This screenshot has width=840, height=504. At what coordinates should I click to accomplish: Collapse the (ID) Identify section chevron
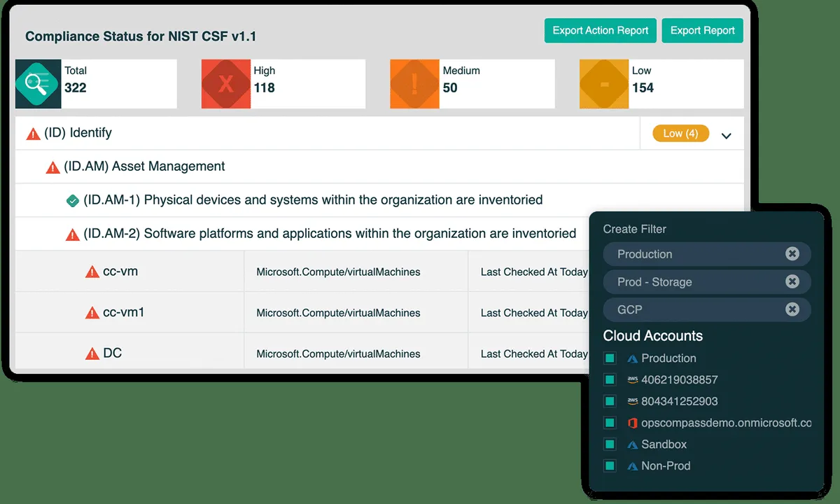pyautogui.click(x=726, y=136)
